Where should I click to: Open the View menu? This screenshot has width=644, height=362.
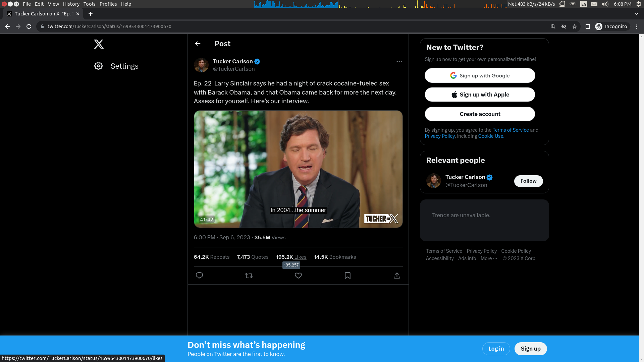[53, 4]
